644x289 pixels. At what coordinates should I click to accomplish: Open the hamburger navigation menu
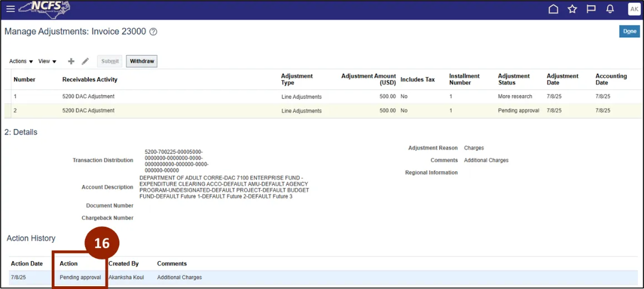tap(10, 9)
